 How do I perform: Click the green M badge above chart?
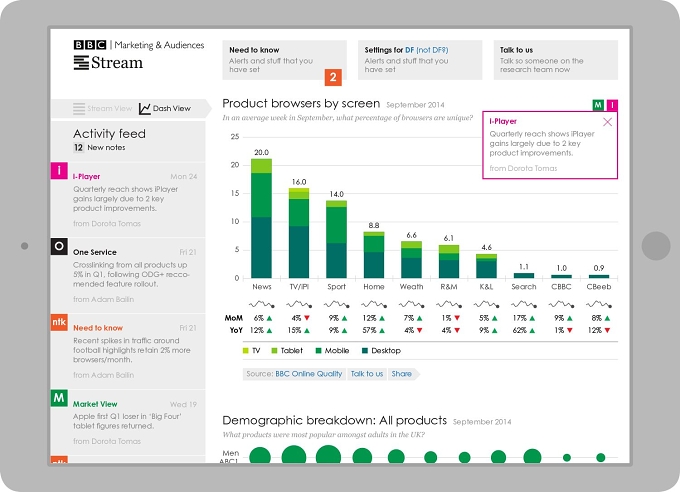coord(598,105)
